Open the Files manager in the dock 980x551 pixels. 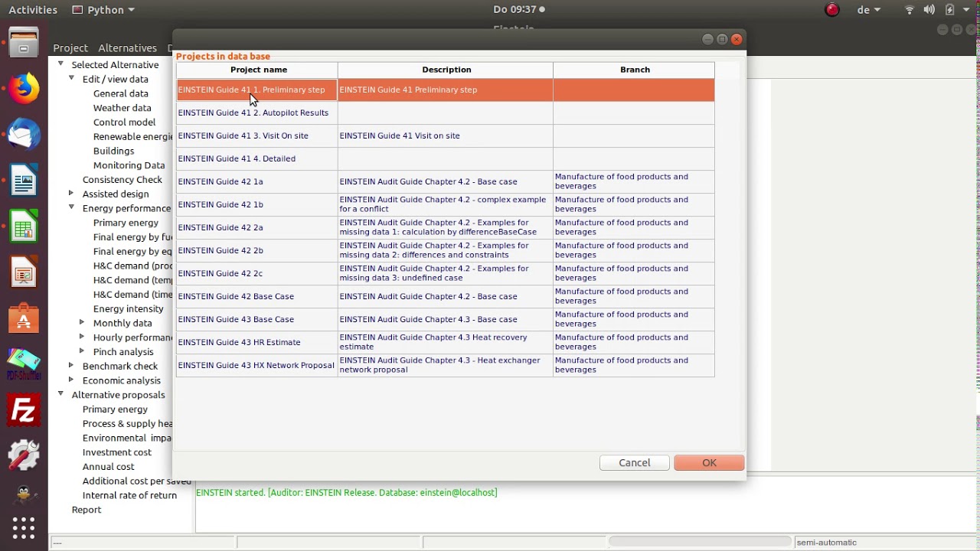coord(24,44)
